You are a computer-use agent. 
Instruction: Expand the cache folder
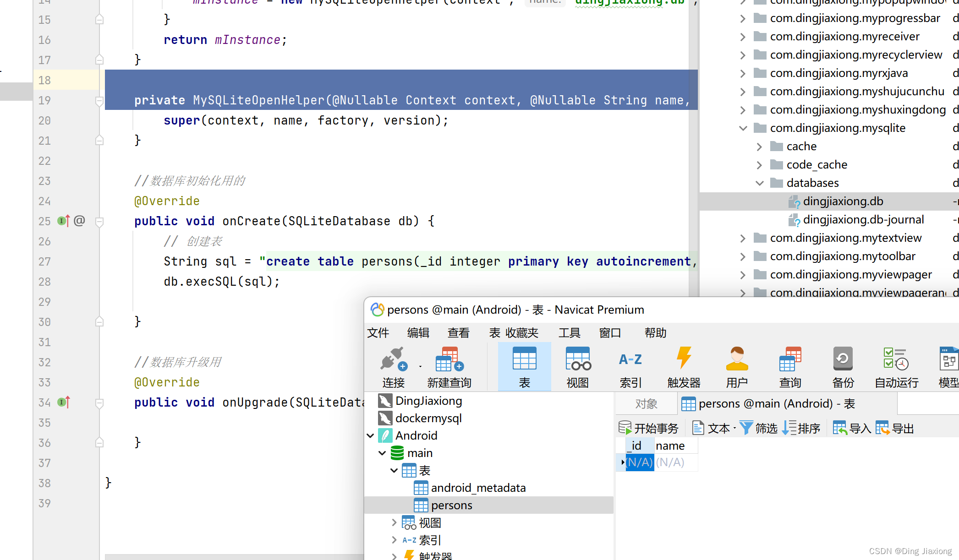click(760, 147)
